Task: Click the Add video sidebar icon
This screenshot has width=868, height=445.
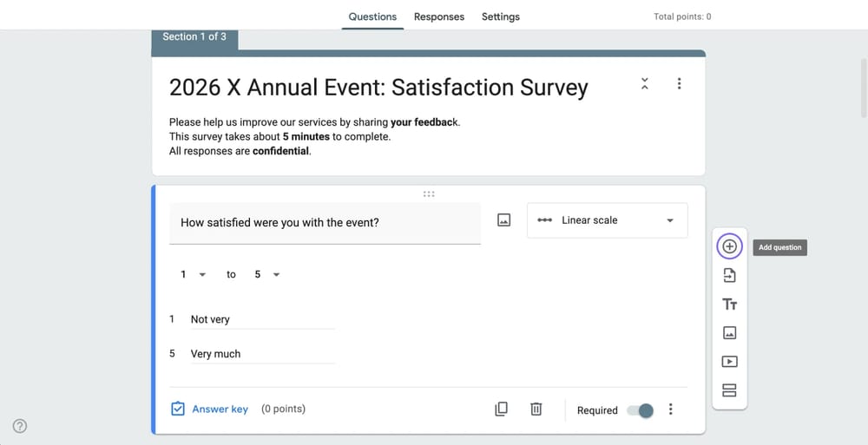Action: (x=729, y=362)
